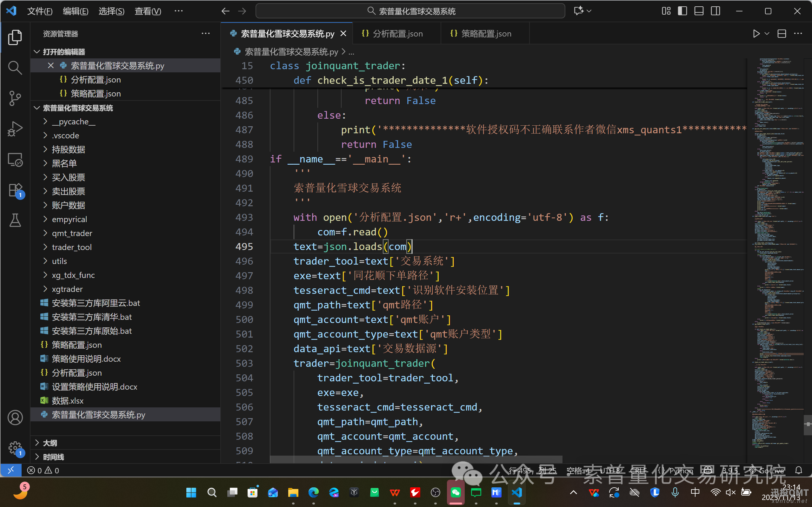The image size is (812, 507).
Task: Open the run button dropdown arrow
Action: pyautogui.click(x=767, y=34)
